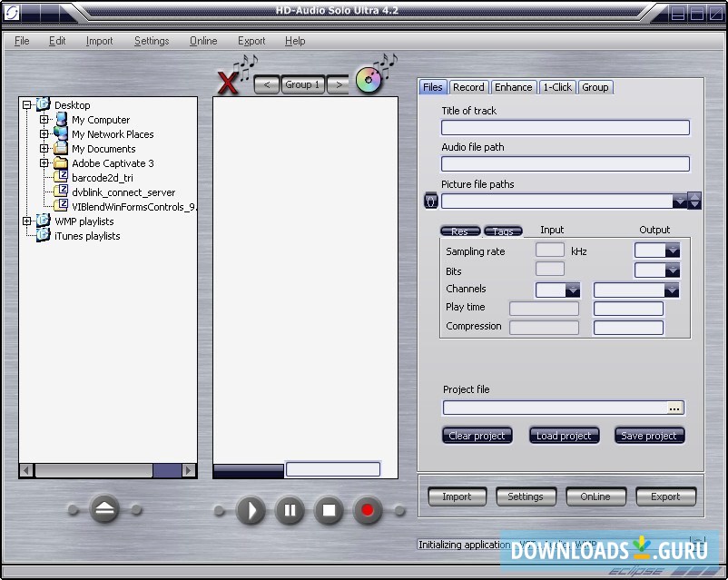Click the bottom OnLine button
Screen dimensions: 728x580
595,496
